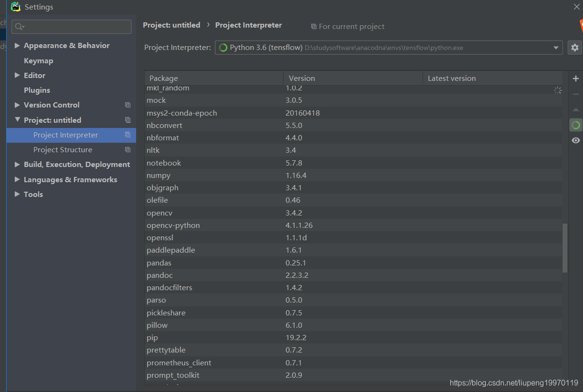Select the opencv 3.4.2 package row
Viewport: 583px width, 392px height.
[x=354, y=213]
